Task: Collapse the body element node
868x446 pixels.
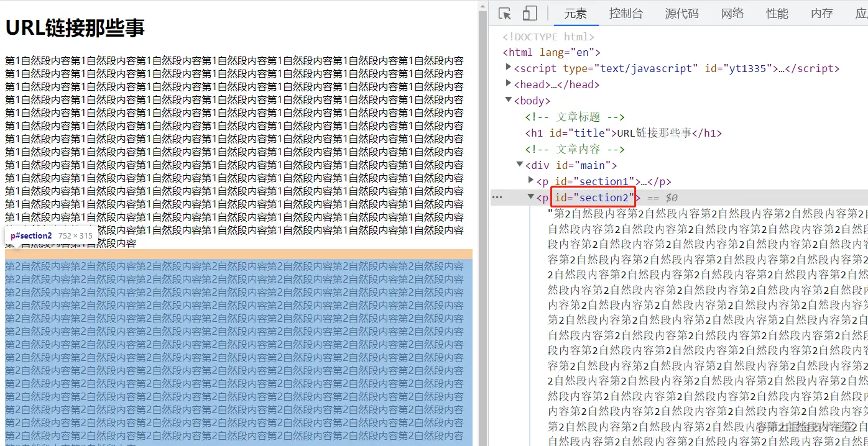Action: click(509, 100)
